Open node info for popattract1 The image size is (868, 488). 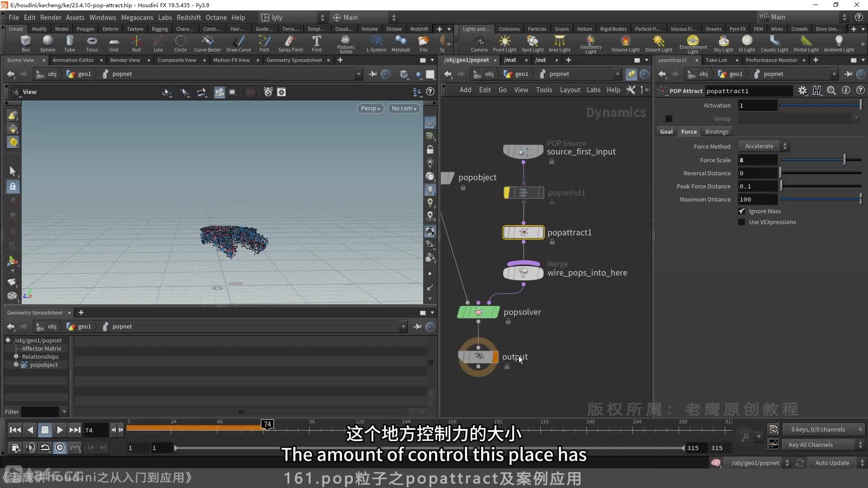click(x=846, y=90)
